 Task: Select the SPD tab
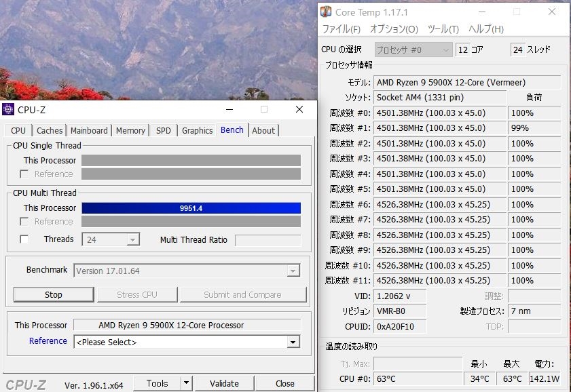click(163, 130)
